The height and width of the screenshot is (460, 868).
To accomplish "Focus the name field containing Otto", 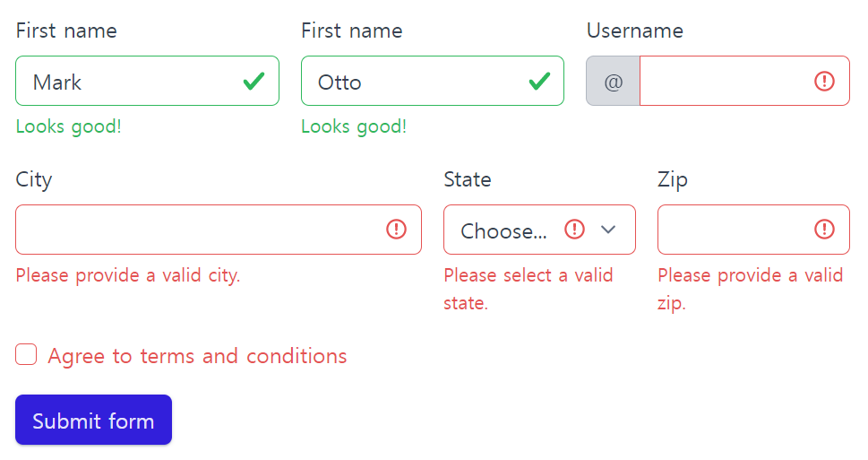I will [433, 81].
